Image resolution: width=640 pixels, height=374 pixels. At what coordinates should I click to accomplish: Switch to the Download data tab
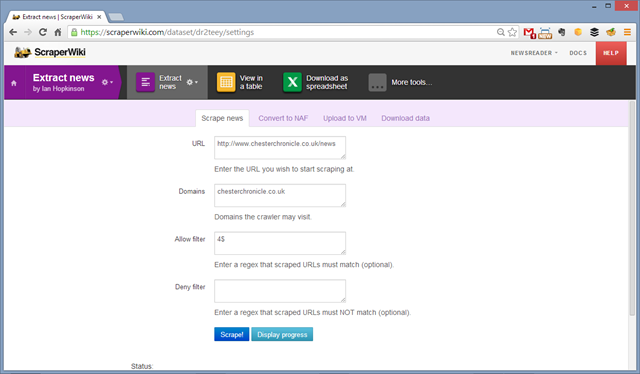[405, 118]
